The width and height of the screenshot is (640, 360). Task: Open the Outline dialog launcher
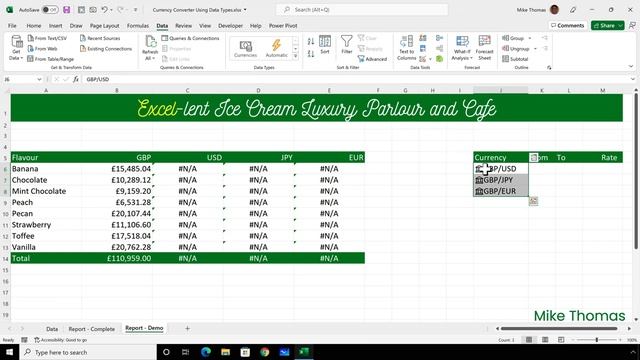549,67
